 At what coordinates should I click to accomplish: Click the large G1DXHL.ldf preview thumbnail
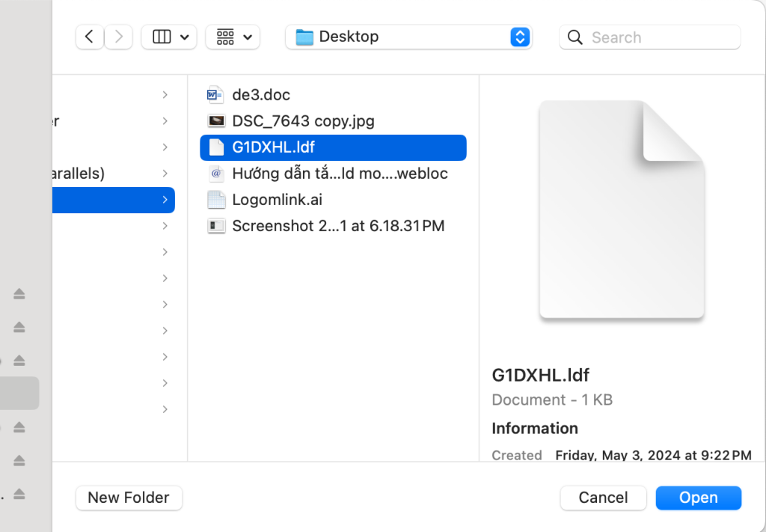[621, 210]
